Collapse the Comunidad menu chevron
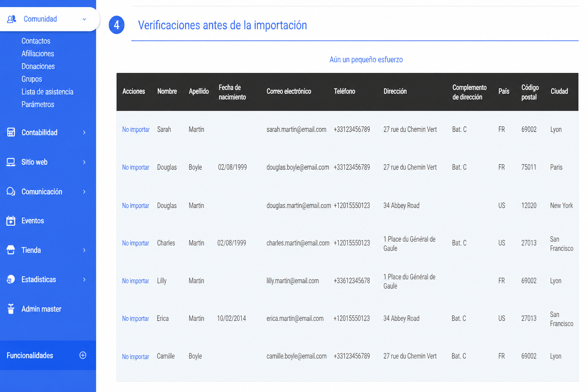The width and height of the screenshot is (588, 392). 84,19
